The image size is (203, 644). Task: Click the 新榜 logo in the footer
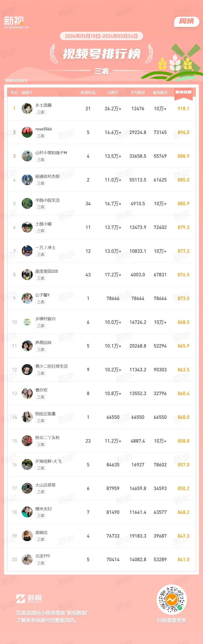29,598
